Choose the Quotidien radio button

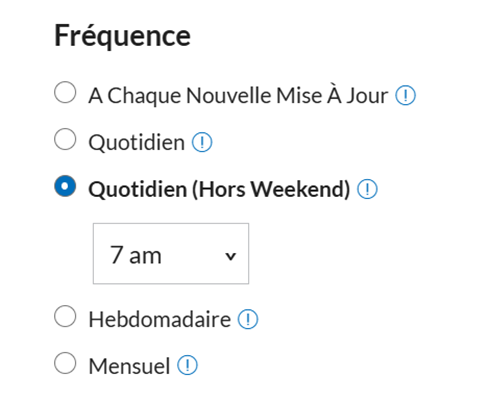(x=65, y=139)
